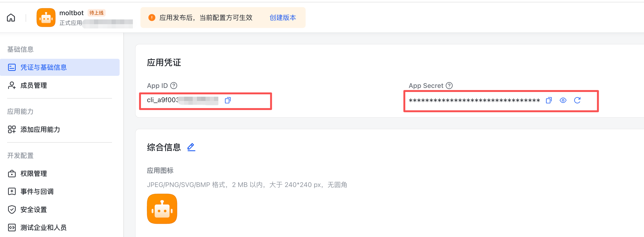
Task: Click the JPEG/PNG/SVG/BMP format hint text
Action: coord(247,185)
